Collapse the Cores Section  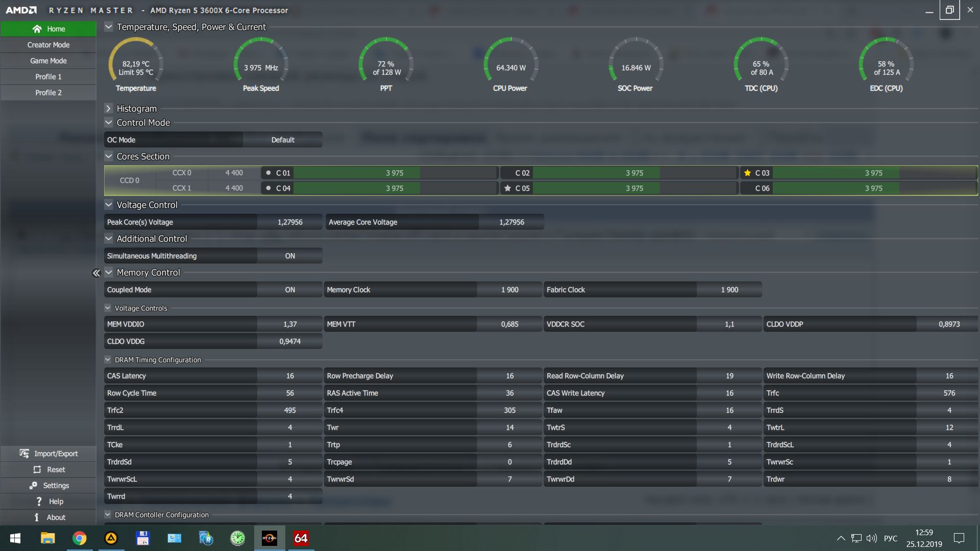pyautogui.click(x=108, y=156)
